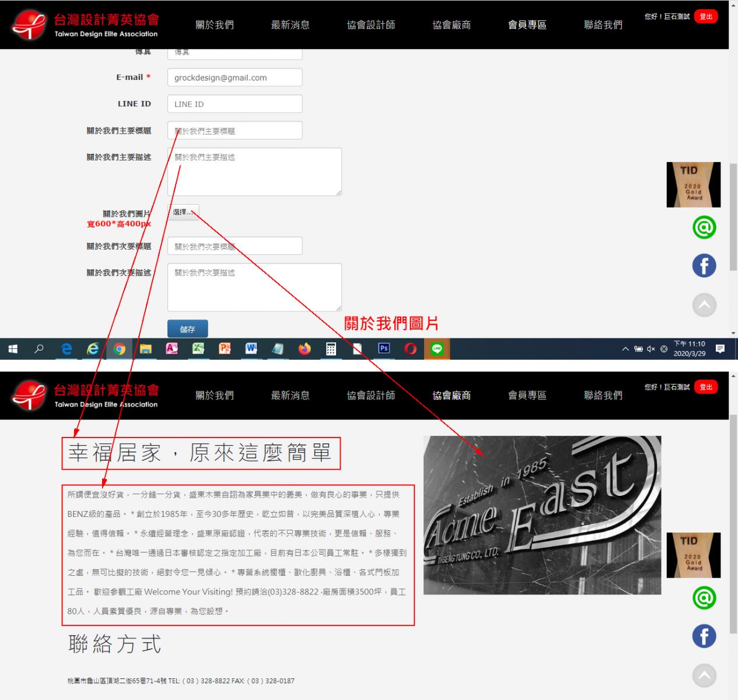Screen dimensions: 738x700
Task: Focus the LINE ID input field
Action: click(235, 104)
